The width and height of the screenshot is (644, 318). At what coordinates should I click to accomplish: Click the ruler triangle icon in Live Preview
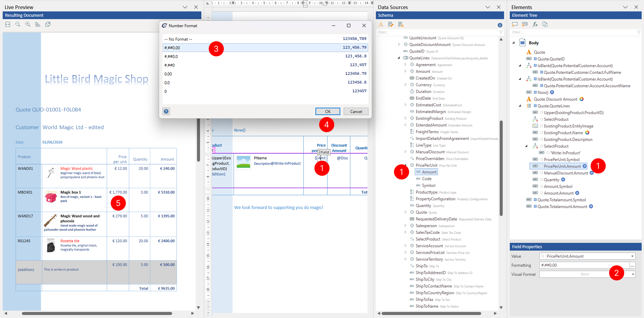pyautogui.click(x=38, y=24)
